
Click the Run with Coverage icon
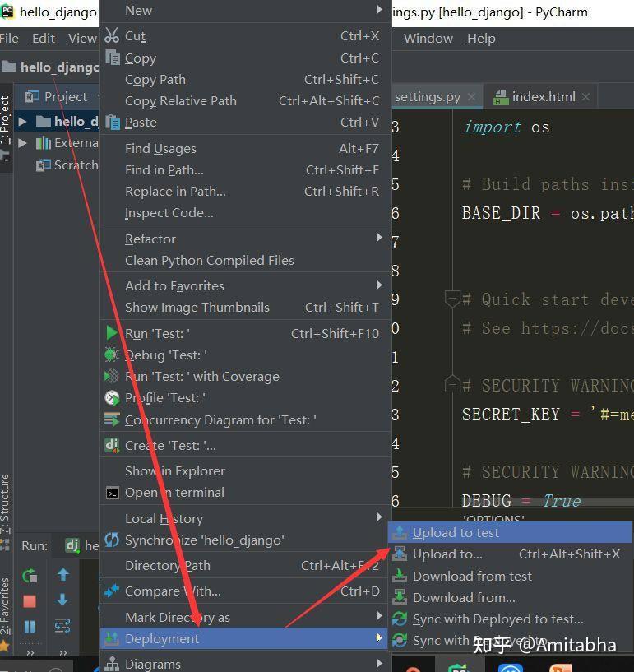click(112, 376)
